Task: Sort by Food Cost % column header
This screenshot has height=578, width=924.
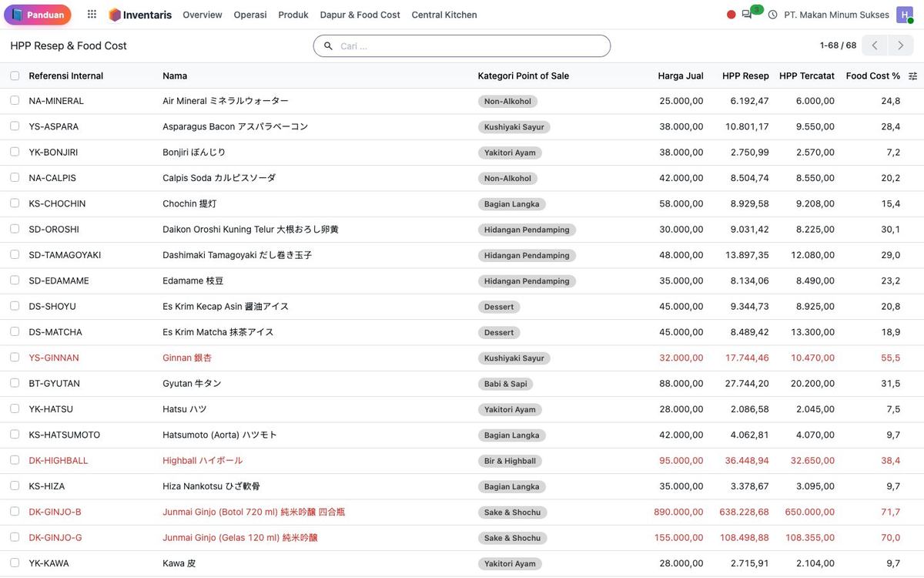Action: click(x=872, y=76)
